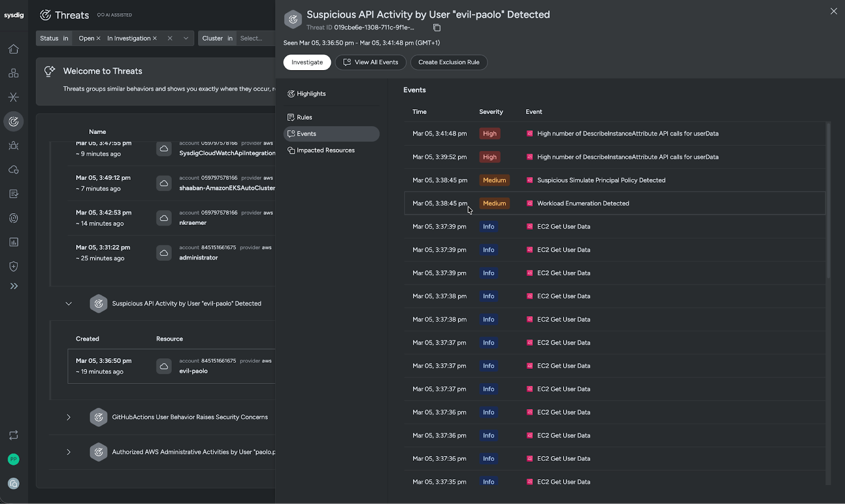Click the Investigate button

(307, 62)
